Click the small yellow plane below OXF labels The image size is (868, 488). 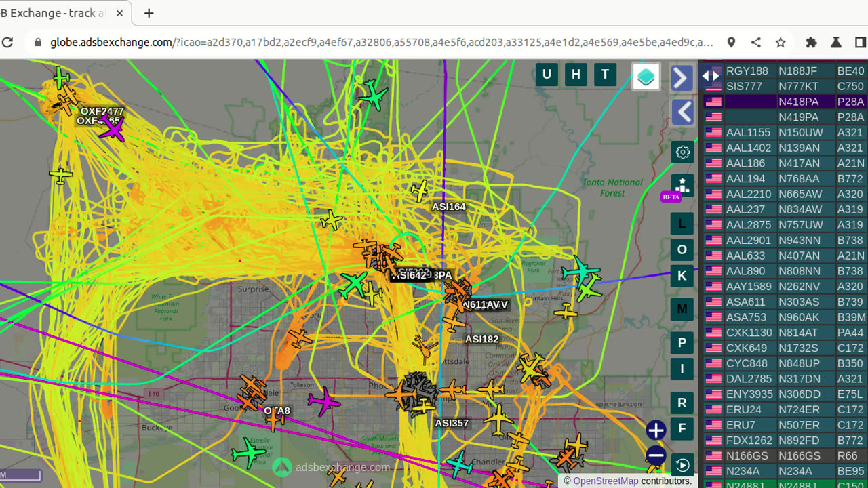[61, 176]
